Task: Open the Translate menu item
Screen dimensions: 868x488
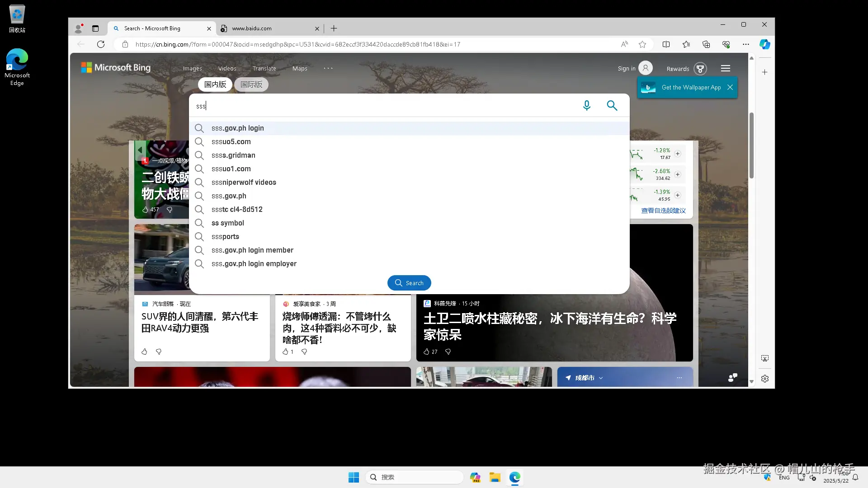Action: click(x=264, y=69)
